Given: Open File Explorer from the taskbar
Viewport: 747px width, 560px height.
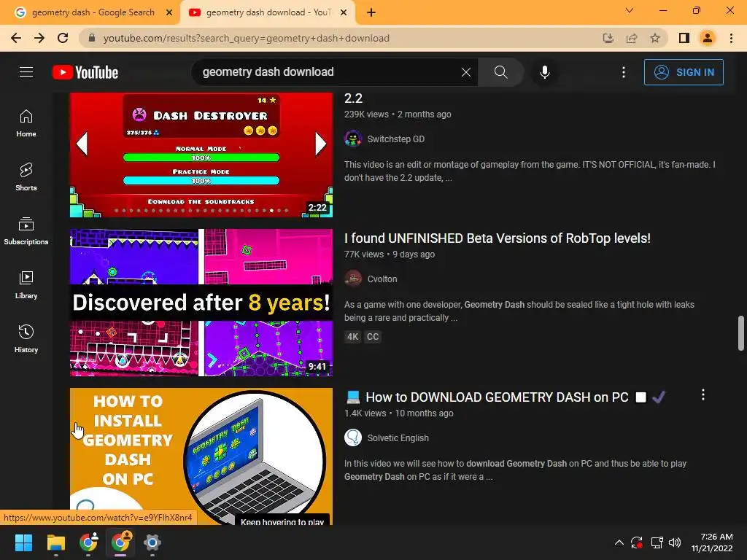Looking at the screenshot, I should [55, 542].
